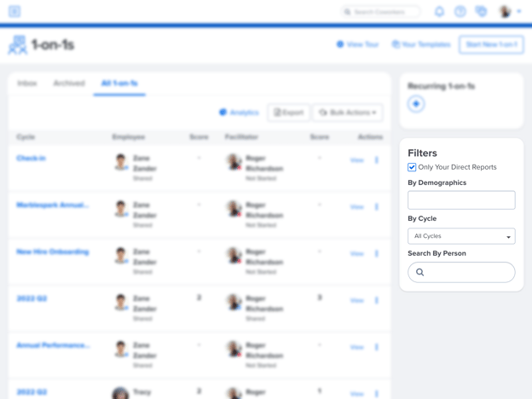
Task: Select the All 1-on-1s tab
Action: tap(119, 84)
